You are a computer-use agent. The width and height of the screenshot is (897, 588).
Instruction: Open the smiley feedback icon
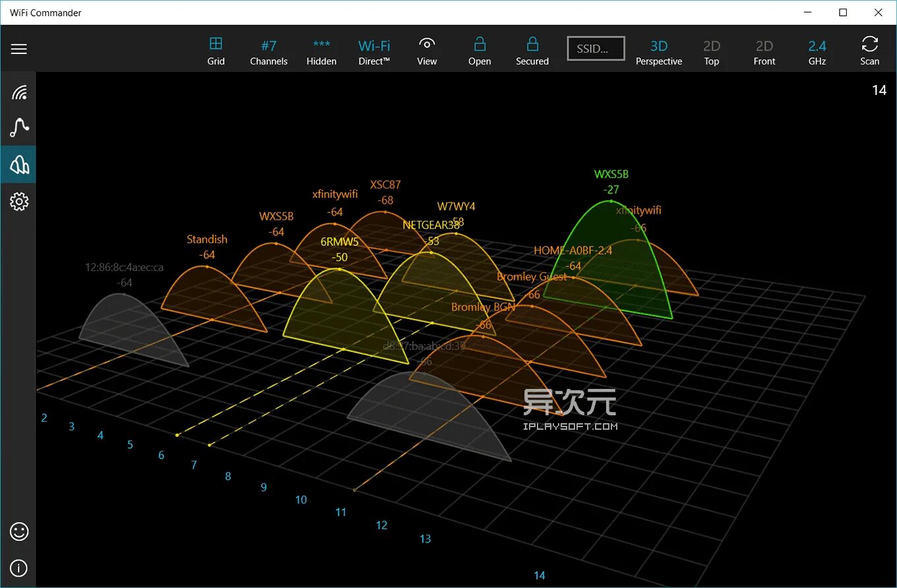[19, 531]
